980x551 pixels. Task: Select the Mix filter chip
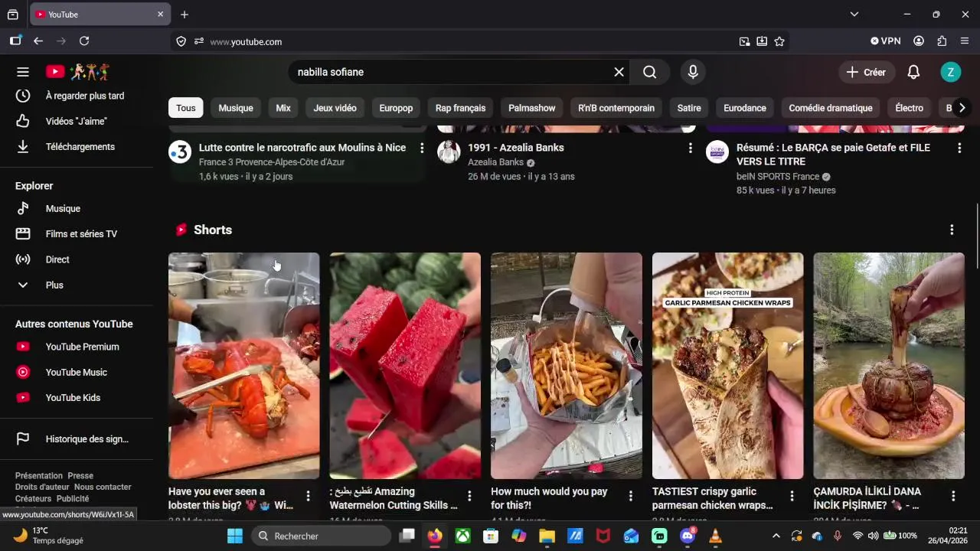tap(283, 108)
